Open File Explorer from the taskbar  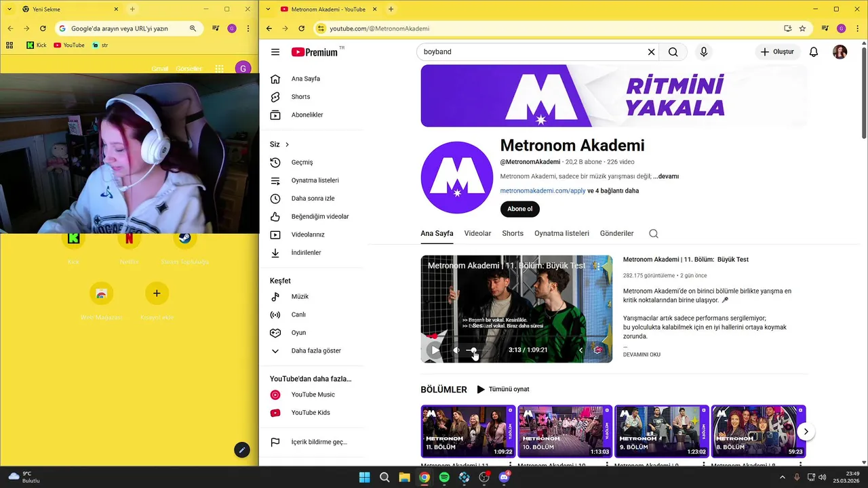coord(404,477)
